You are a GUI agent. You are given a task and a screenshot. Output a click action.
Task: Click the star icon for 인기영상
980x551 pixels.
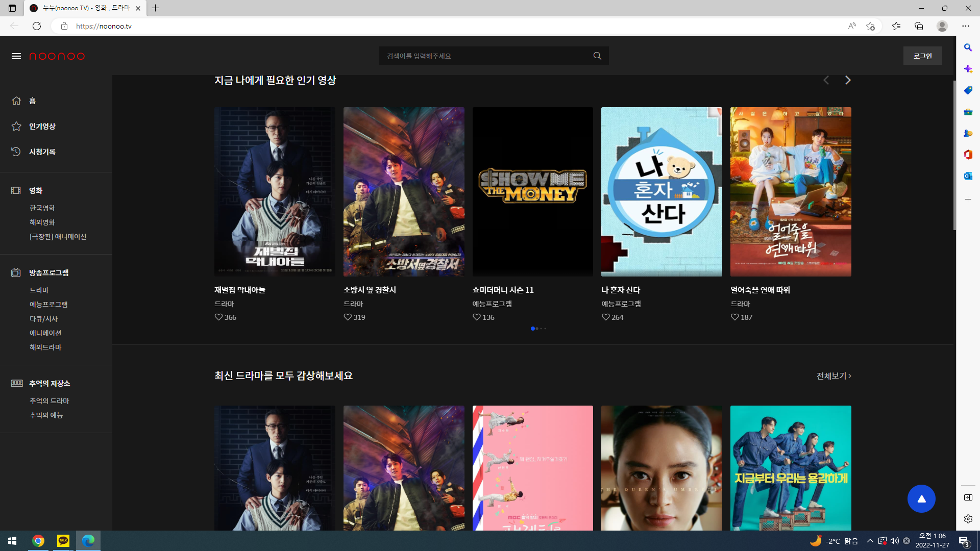pos(16,127)
